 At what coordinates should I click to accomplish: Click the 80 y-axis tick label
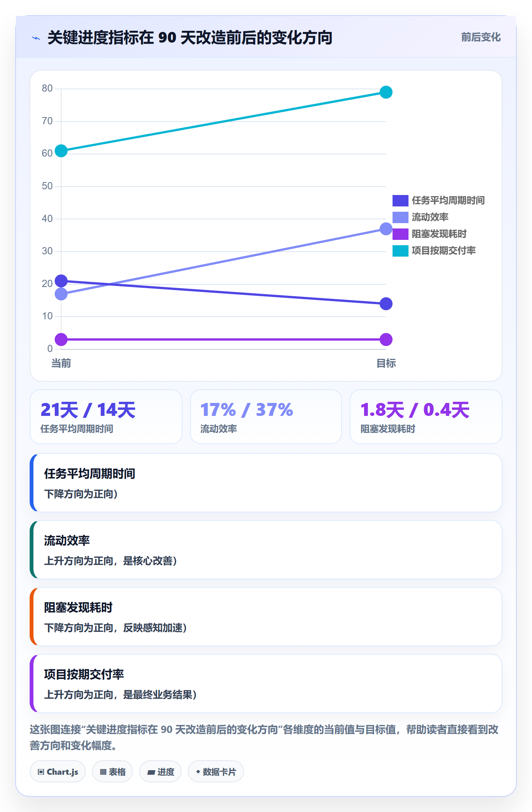click(x=47, y=88)
